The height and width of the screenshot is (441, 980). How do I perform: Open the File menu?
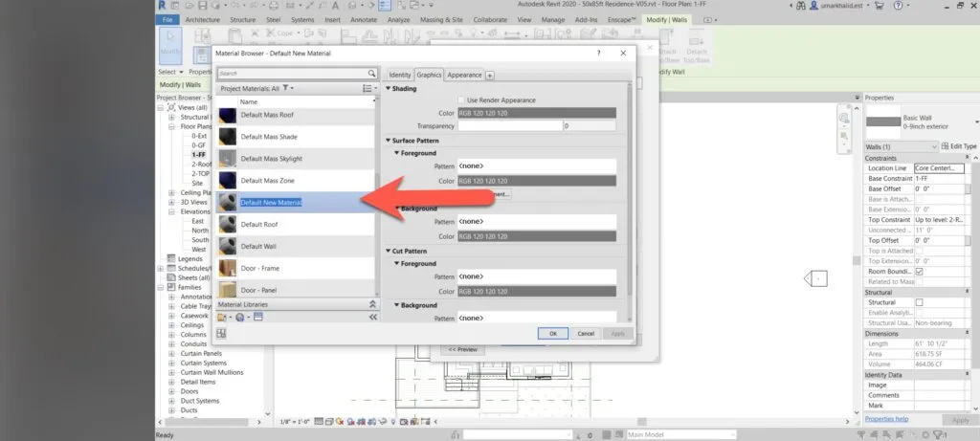pos(167,20)
